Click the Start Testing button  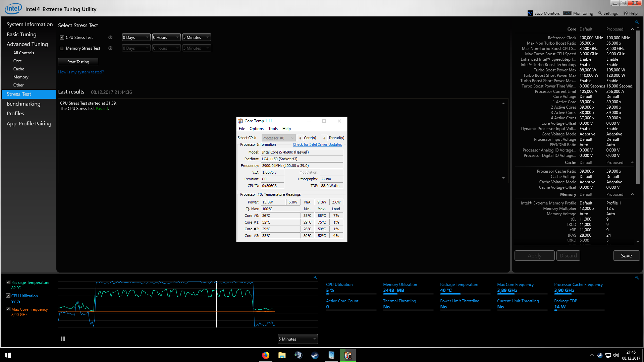pyautogui.click(x=78, y=62)
